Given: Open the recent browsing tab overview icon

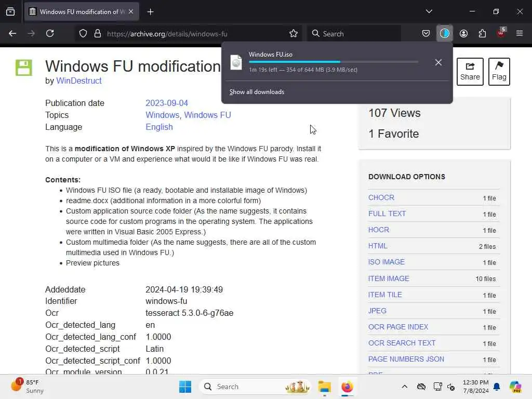Looking at the screenshot, I should tap(10, 11).
